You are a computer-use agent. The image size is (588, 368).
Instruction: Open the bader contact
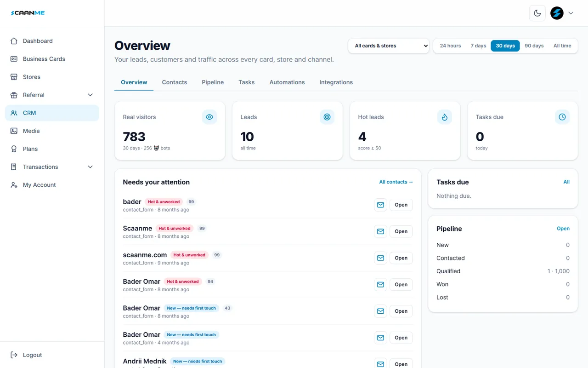401,205
